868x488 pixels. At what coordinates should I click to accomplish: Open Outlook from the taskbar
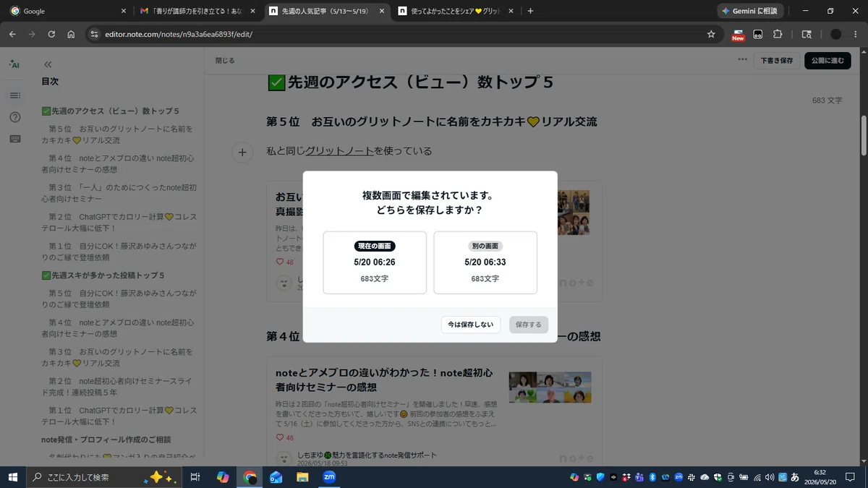point(276,477)
